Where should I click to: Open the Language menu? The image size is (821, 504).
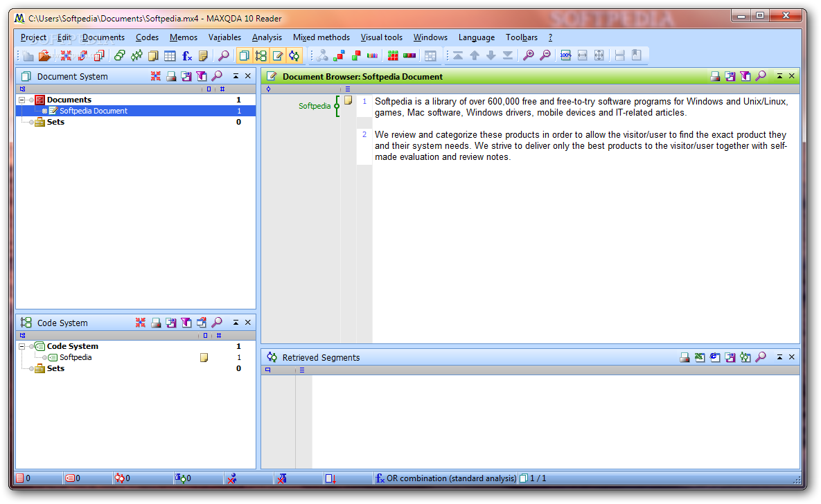click(477, 37)
